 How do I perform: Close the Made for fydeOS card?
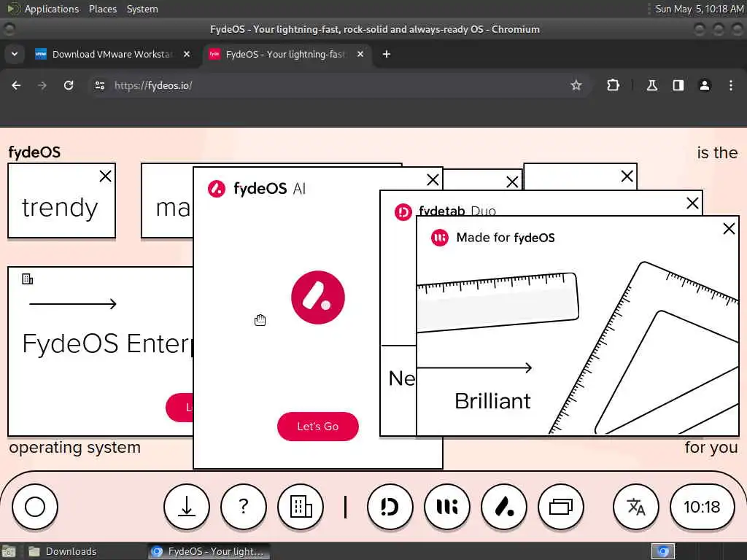pyautogui.click(x=729, y=228)
